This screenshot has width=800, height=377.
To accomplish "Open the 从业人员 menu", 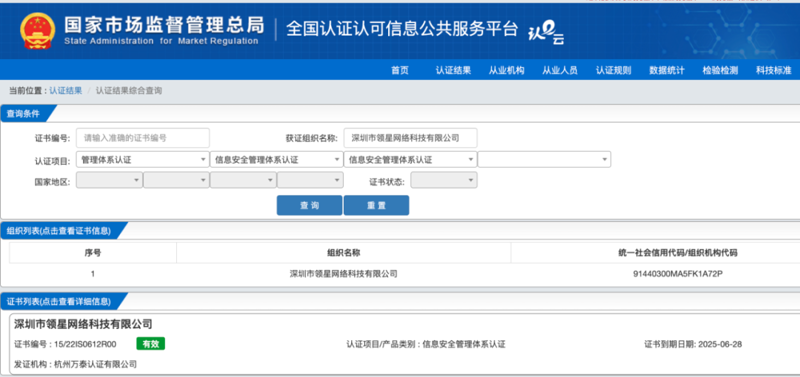I will [x=560, y=70].
